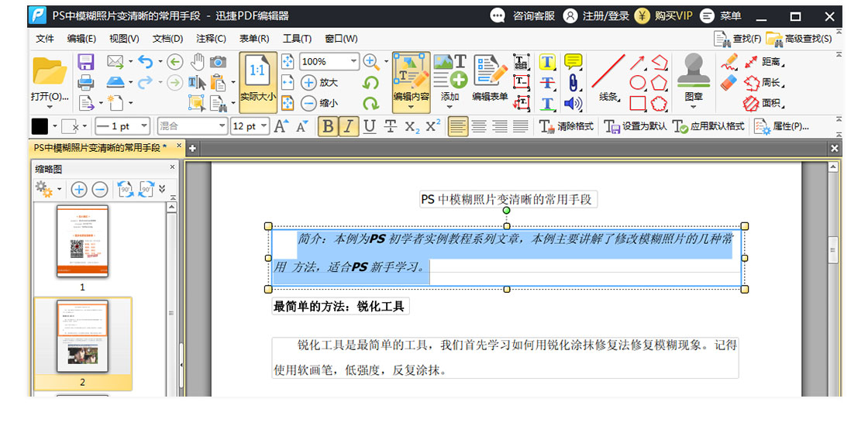Open the 文件 menu
868x426 pixels.
tap(45, 39)
